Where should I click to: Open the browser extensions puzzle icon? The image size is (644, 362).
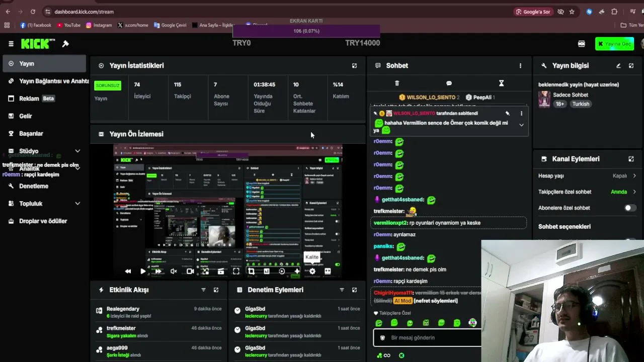[x=614, y=12]
